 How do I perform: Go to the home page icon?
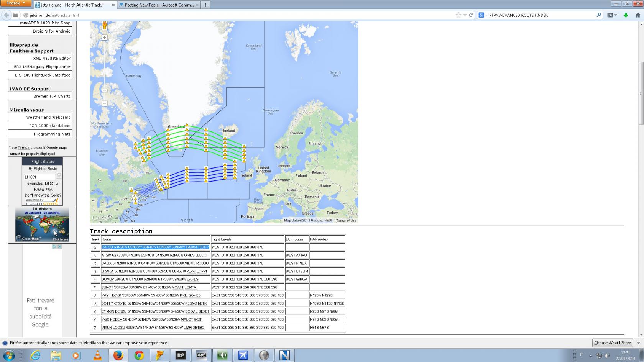pyautogui.click(x=638, y=15)
